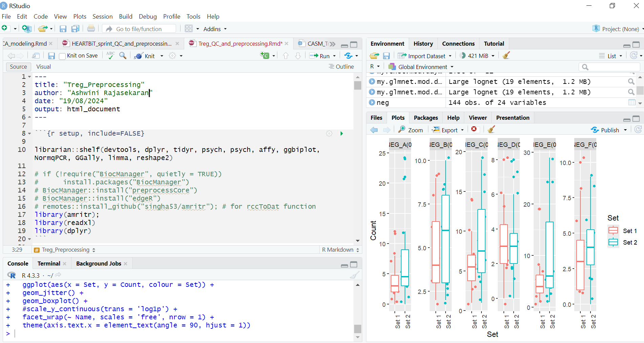
Task: Click the Spell check ABC icon
Action: [x=110, y=55]
